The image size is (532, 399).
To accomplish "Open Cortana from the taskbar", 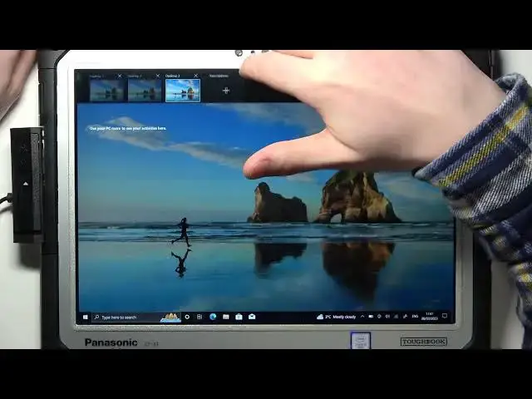I will 187,317.
